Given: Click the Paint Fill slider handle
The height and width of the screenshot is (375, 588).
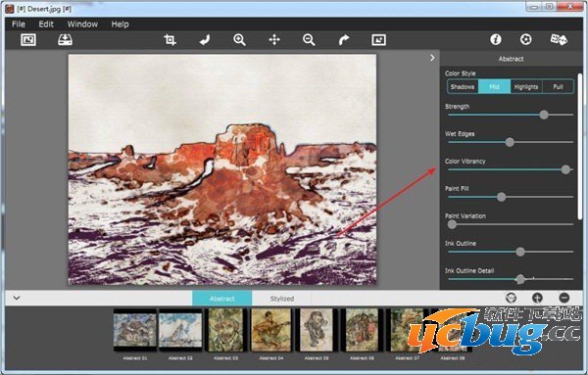Looking at the screenshot, I should 502,197.
